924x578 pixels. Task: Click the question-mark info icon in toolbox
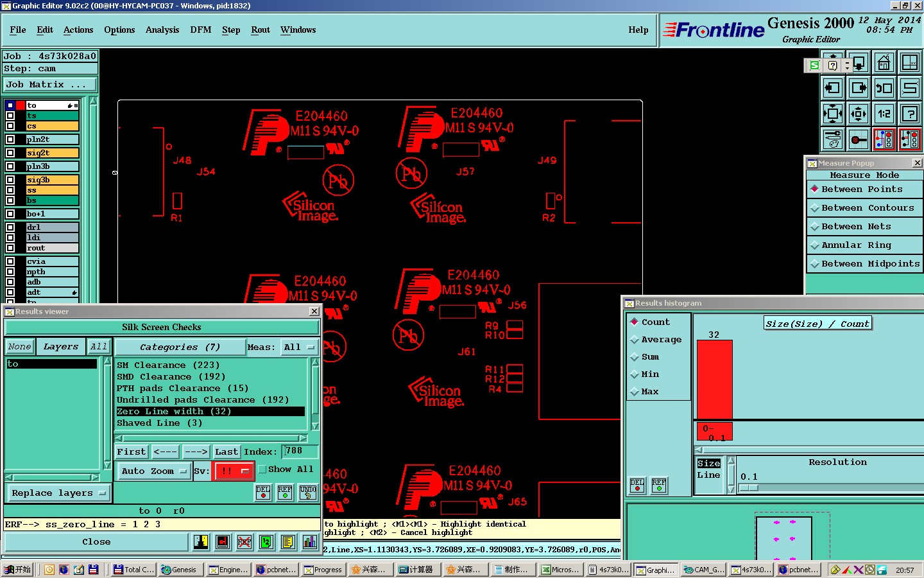click(910, 114)
